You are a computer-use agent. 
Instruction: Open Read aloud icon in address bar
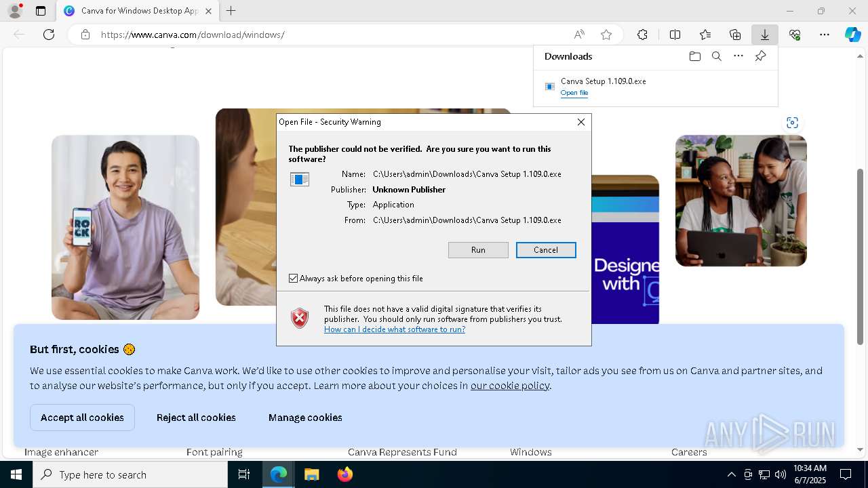[579, 35]
